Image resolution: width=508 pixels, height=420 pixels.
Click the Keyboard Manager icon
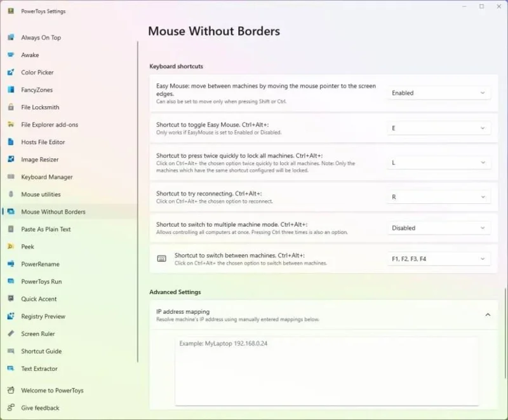point(11,177)
